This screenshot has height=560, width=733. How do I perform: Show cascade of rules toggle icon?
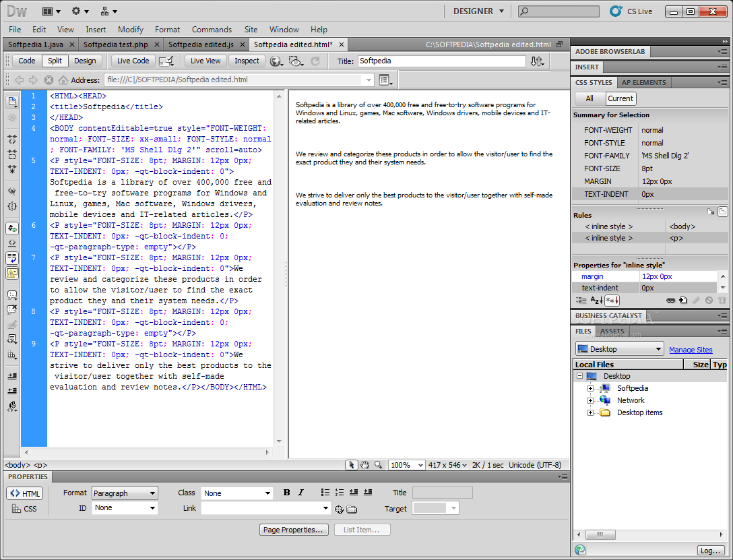[x=722, y=212]
